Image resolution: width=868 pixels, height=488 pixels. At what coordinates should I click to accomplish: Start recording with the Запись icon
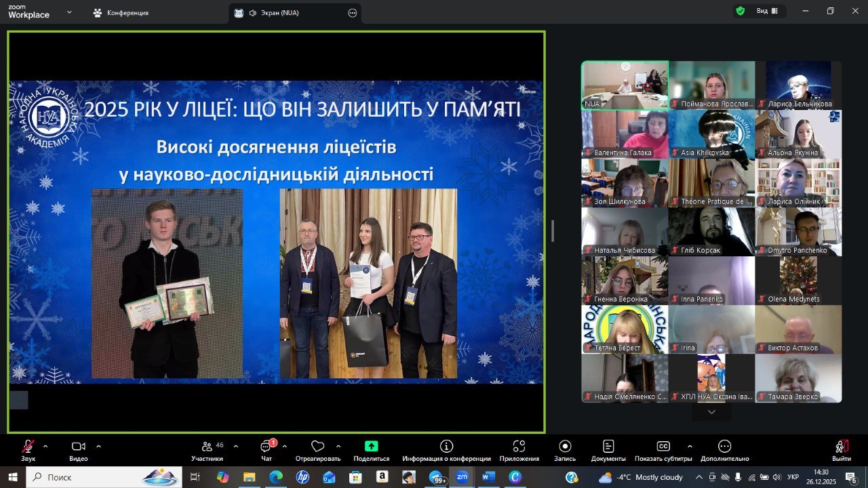565,447
